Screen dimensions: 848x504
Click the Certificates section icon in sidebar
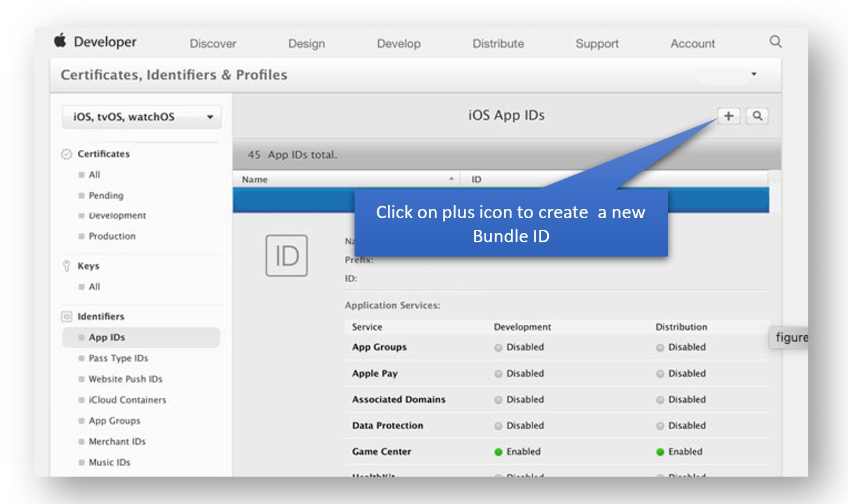tap(66, 154)
